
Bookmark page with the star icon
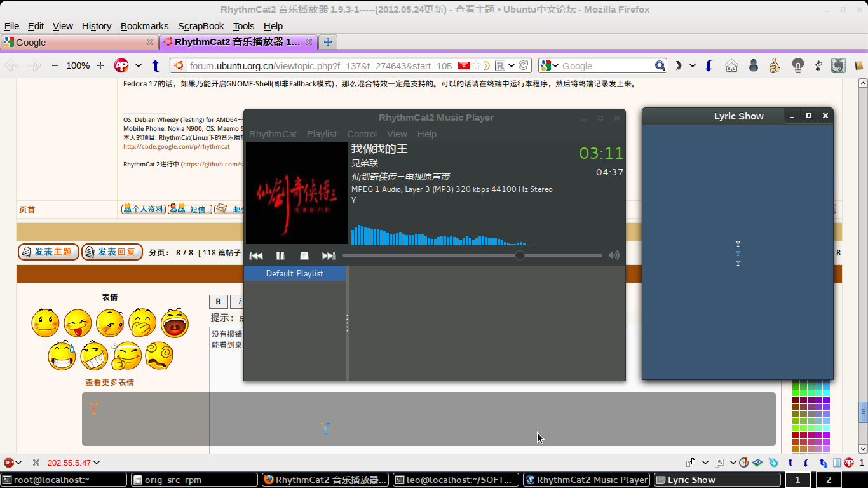pyautogui.click(x=476, y=65)
